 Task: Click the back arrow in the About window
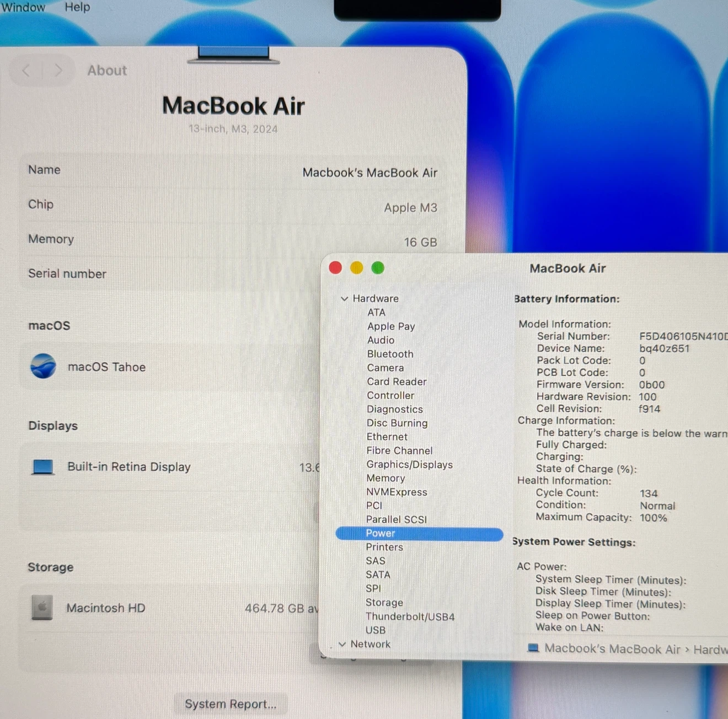click(x=26, y=71)
